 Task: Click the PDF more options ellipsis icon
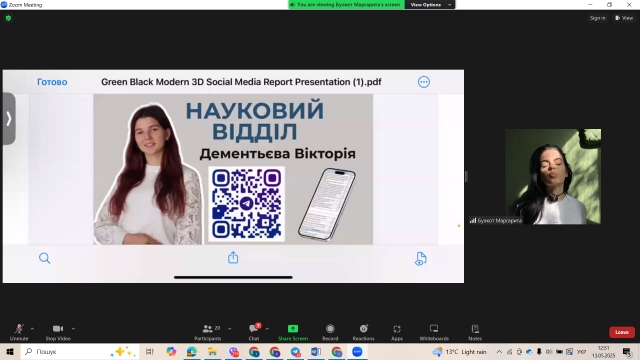424,82
